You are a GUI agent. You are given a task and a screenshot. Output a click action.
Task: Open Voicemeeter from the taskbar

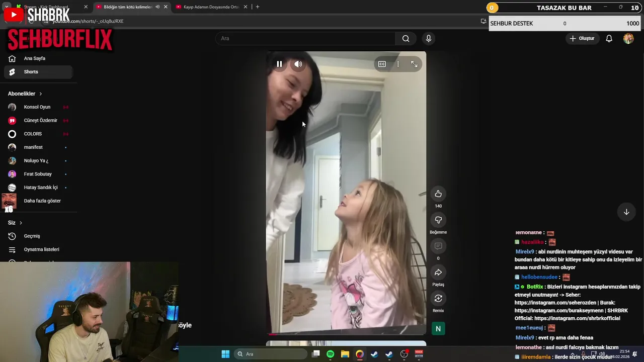coord(419,354)
